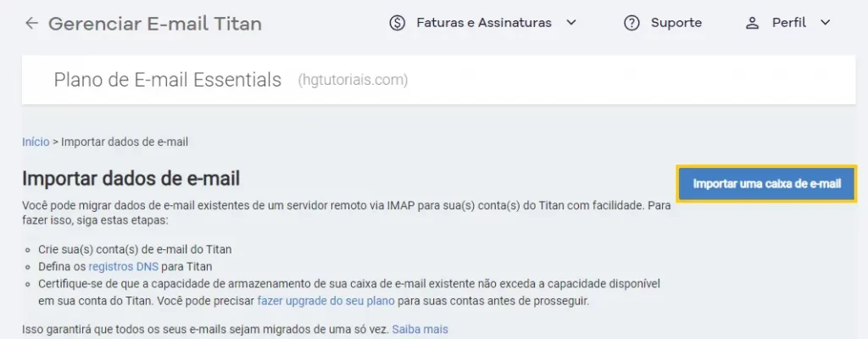Screen dimensions: 868x339
Task: Open the Faturas e Assinaturas menu
Action: pyautogui.click(x=484, y=23)
